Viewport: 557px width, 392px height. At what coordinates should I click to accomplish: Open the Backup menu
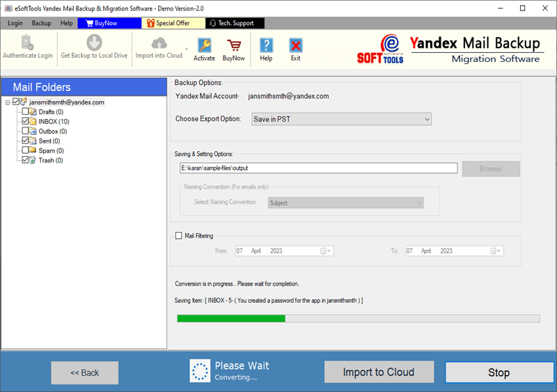[42, 23]
